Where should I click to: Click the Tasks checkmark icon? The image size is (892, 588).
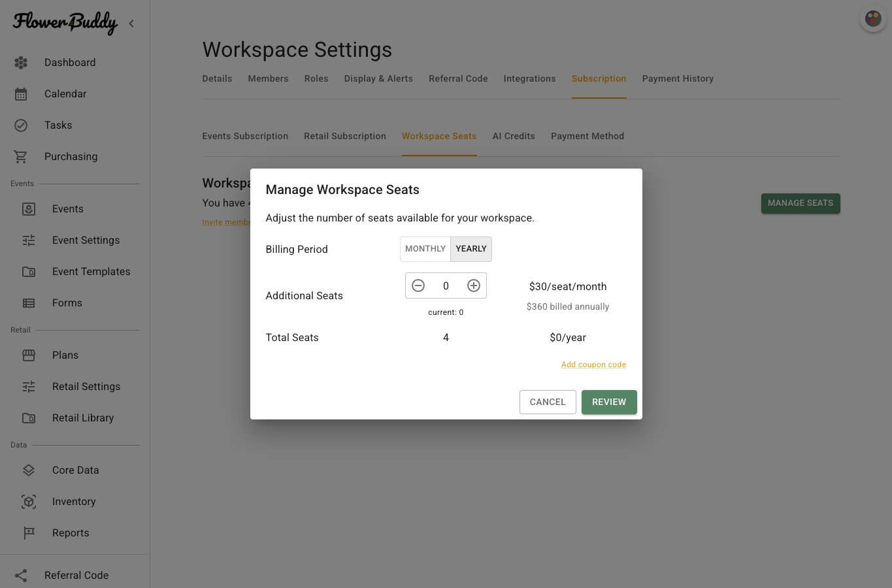tap(21, 125)
